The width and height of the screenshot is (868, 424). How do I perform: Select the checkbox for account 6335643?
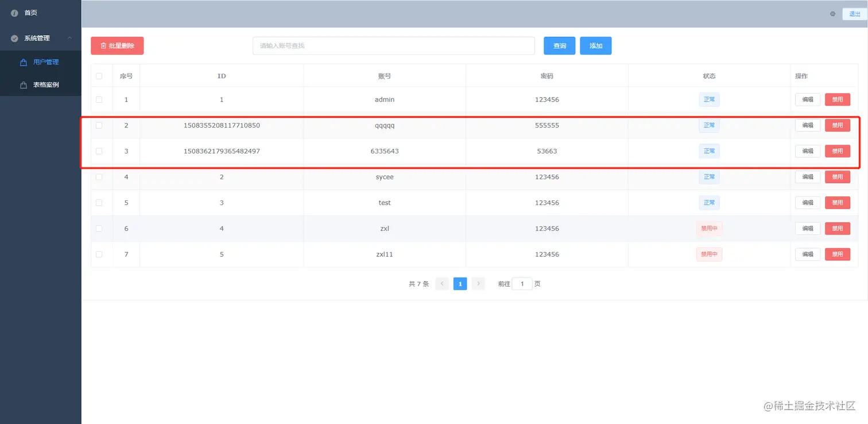(99, 151)
